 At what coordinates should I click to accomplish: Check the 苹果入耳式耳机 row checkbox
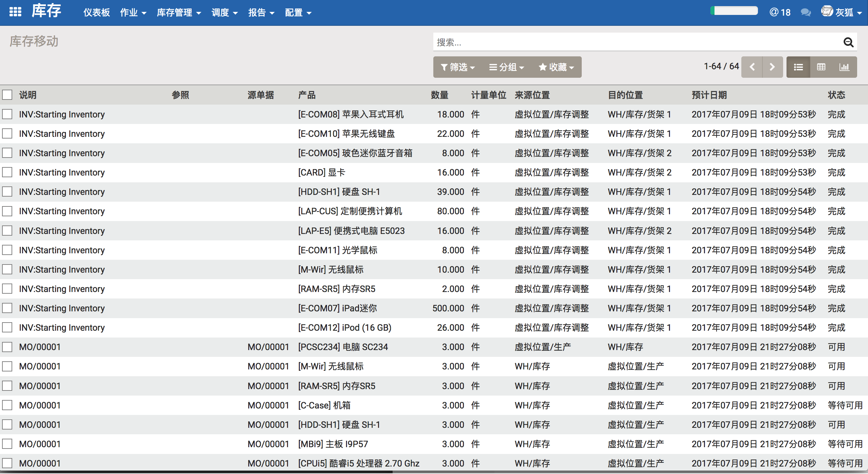click(x=7, y=114)
